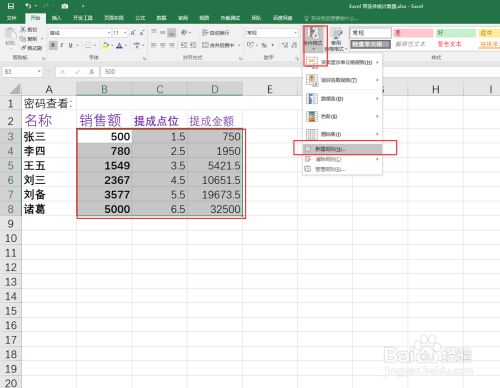Toggle Underline formatting button
The height and width of the screenshot is (388, 500).
(x=70, y=45)
